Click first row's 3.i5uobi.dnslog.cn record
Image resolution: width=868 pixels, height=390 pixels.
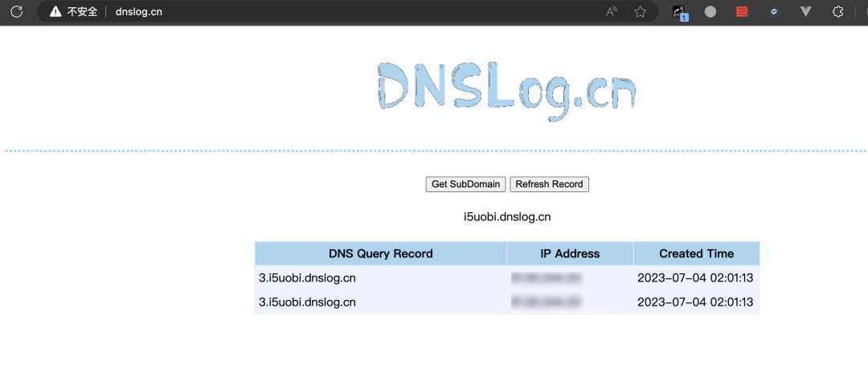(307, 278)
